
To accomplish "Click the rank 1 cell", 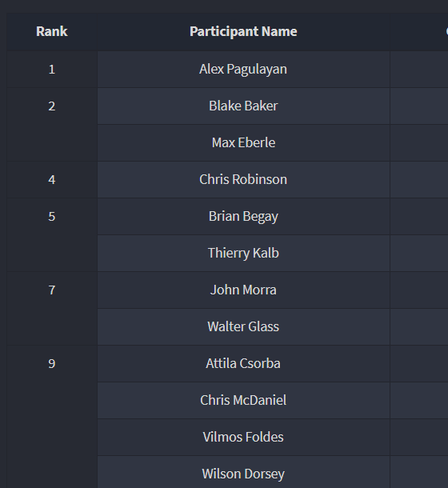I will click(52, 70).
